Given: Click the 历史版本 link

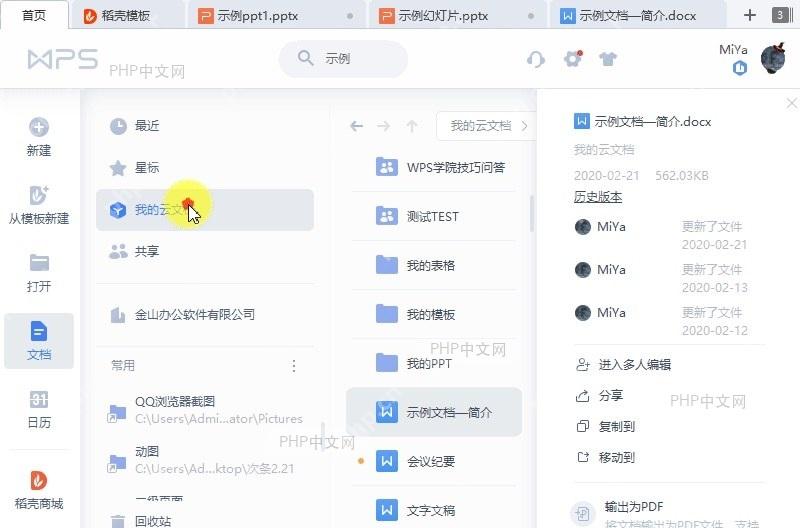Looking at the screenshot, I should pyautogui.click(x=597, y=197).
